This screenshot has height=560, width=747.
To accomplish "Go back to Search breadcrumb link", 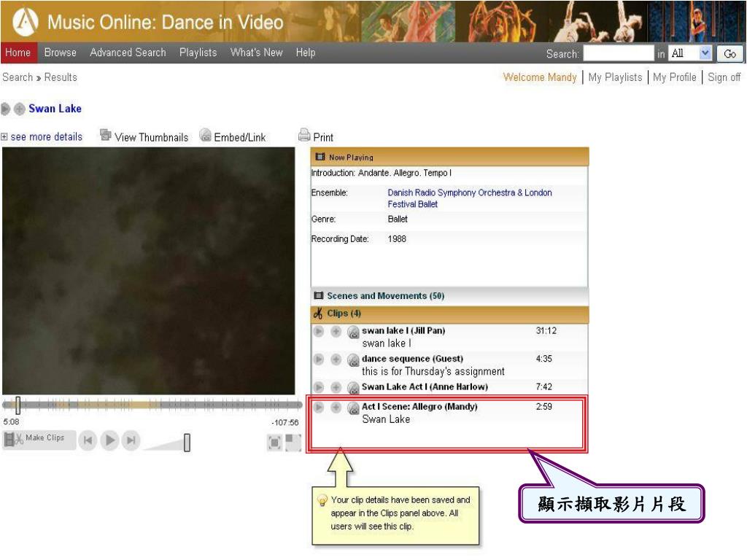I will [x=18, y=77].
